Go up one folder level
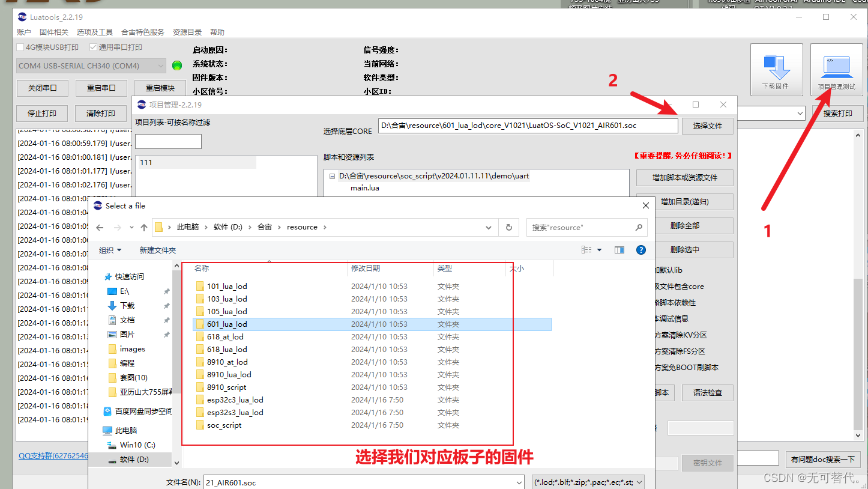Viewport: 868px width, 489px height. [144, 228]
